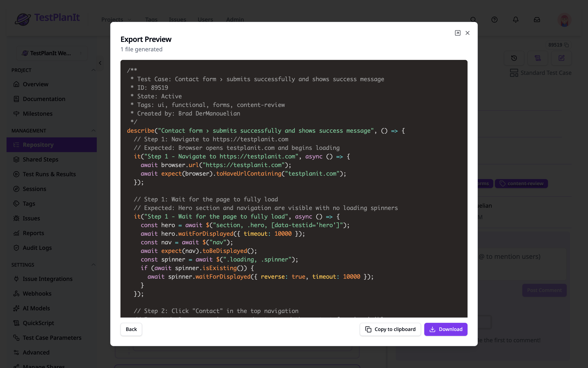
Task: Copy the exported code to clipboard
Action: [390, 329]
